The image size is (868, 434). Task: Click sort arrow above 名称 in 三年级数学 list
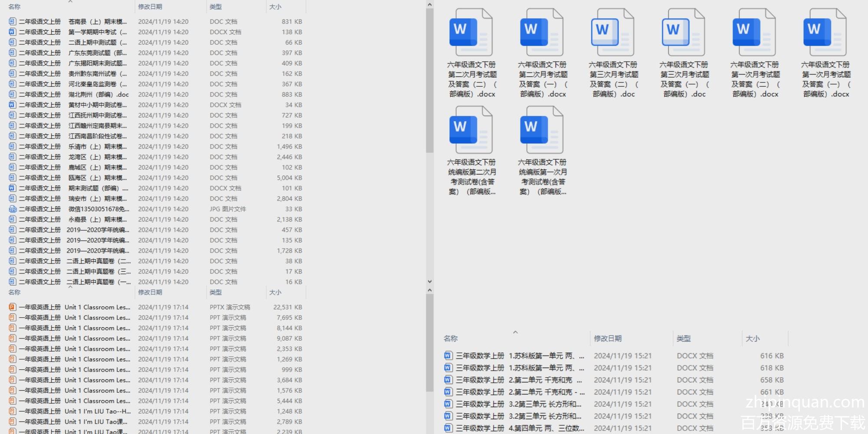515,332
